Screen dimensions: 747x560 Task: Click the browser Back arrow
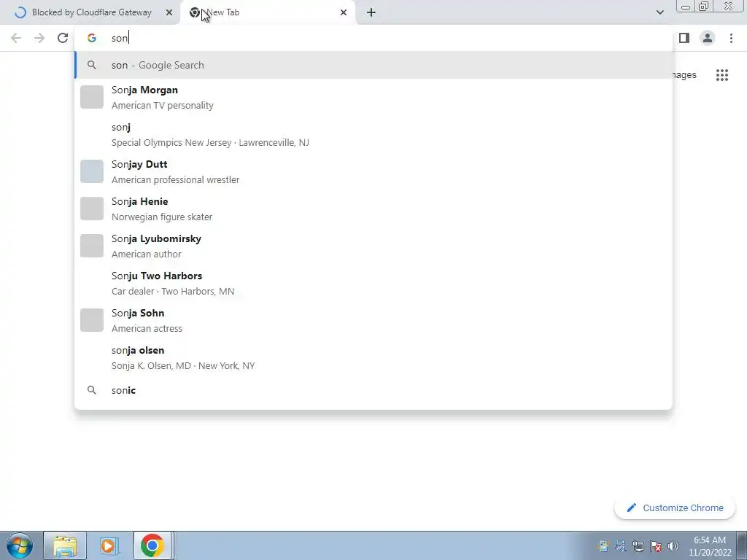coord(16,38)
